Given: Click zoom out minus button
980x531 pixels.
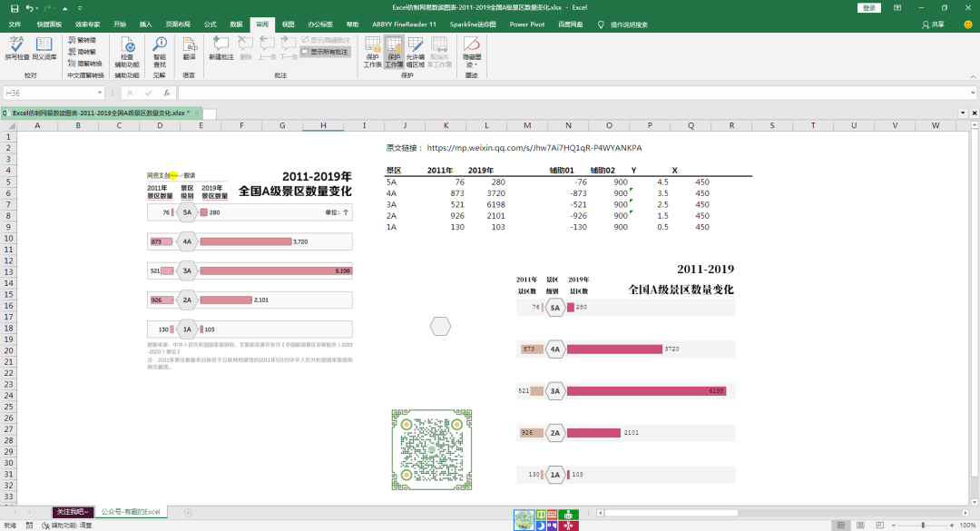Looking at the screenshot, I should (x=894, y=526).
